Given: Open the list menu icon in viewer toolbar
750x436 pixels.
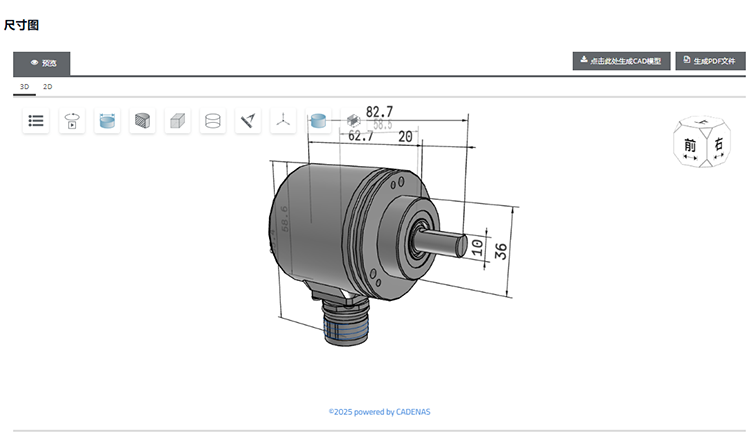Looking at the screenshot, I should click(36, 121).
